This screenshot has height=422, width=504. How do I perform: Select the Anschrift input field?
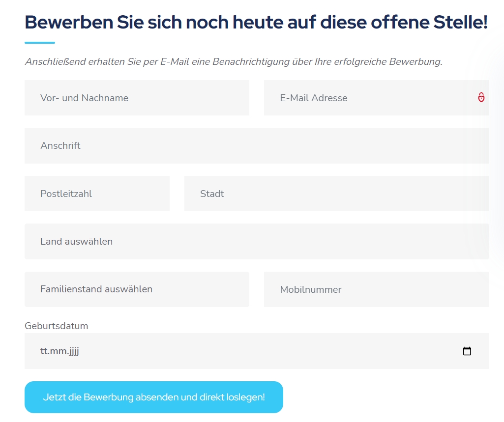click(257, 145)
